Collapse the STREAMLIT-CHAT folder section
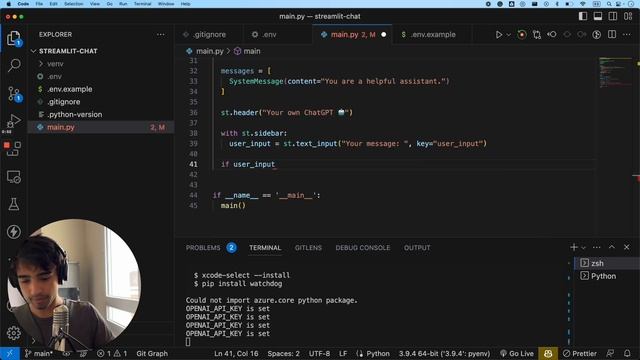This screenshot has height=360, width=640. (68, 51)
